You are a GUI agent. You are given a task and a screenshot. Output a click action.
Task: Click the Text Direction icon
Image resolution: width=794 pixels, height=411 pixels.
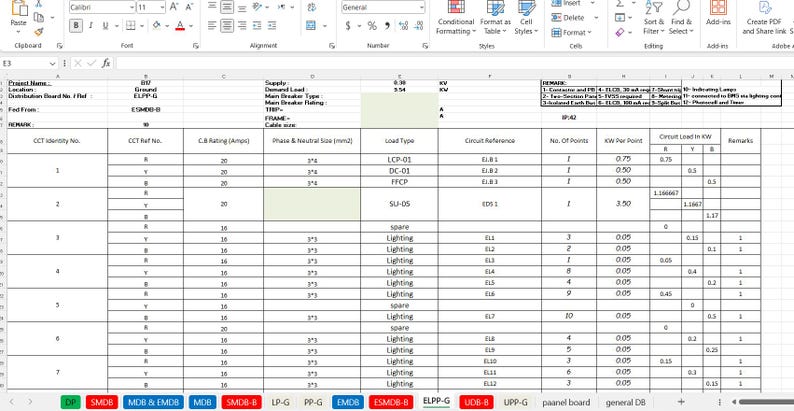click(x=282, y=7)
